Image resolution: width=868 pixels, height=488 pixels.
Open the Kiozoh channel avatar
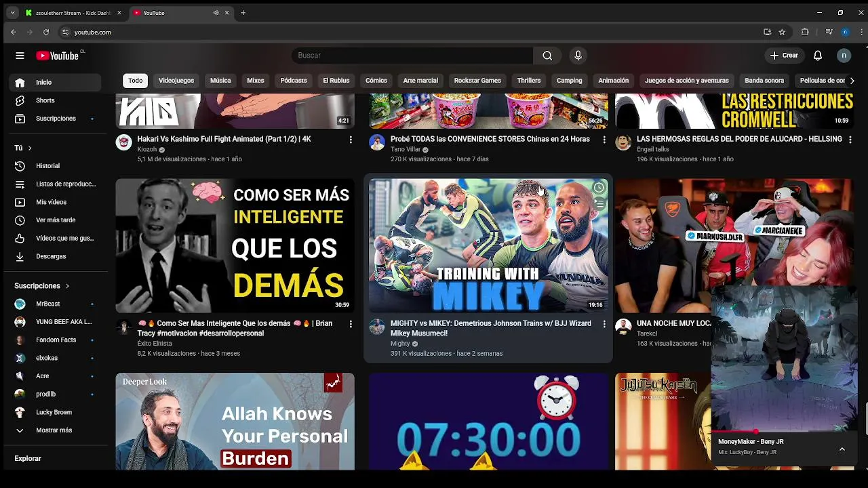click(x=123, y=142)
